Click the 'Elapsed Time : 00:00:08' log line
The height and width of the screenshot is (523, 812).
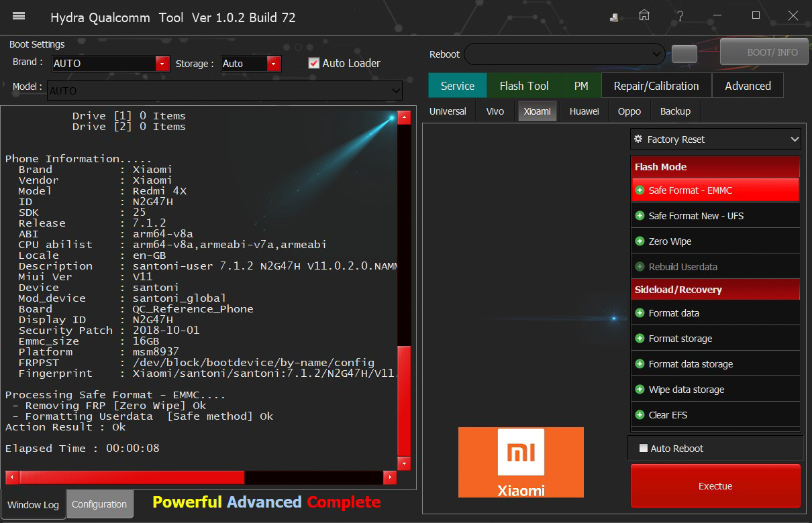click(x=83, y=449)
